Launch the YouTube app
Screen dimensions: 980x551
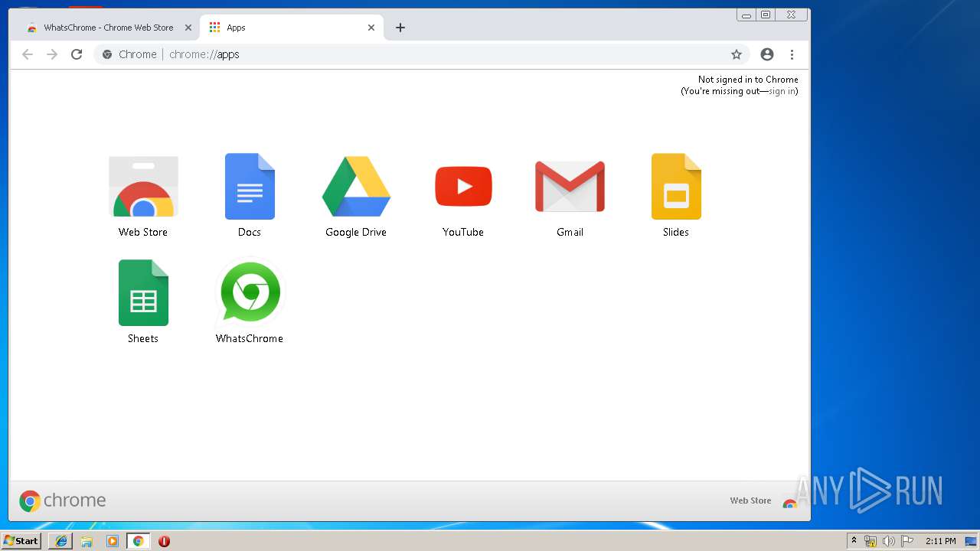[x=463, y=187]
